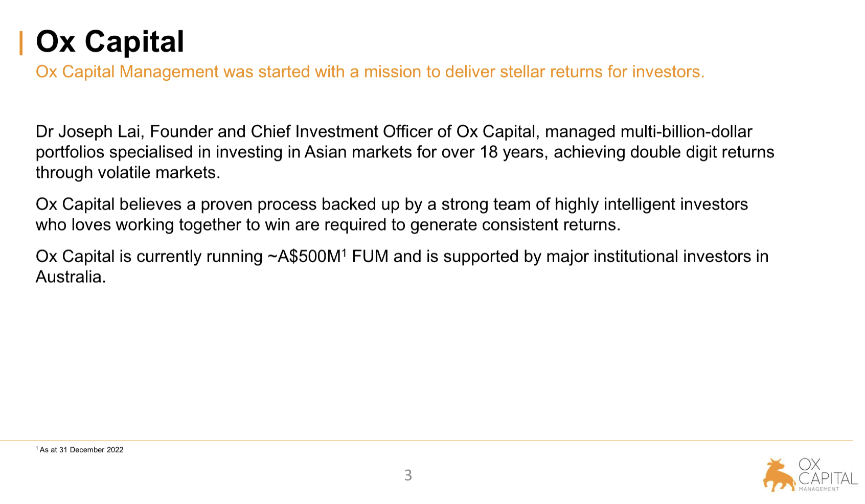Click the word 'Australia.' in last paragraph
The image size is (865, 504).
71,277
